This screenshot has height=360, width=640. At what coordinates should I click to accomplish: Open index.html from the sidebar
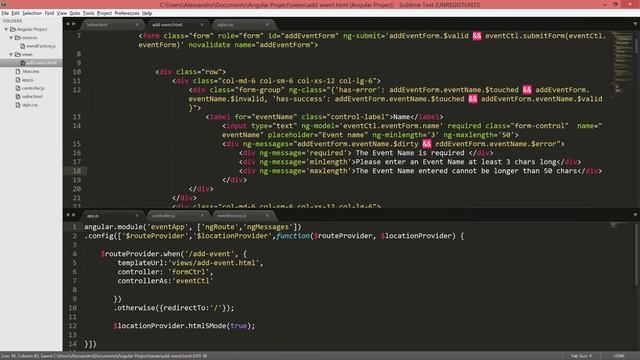tap(32, 96)
